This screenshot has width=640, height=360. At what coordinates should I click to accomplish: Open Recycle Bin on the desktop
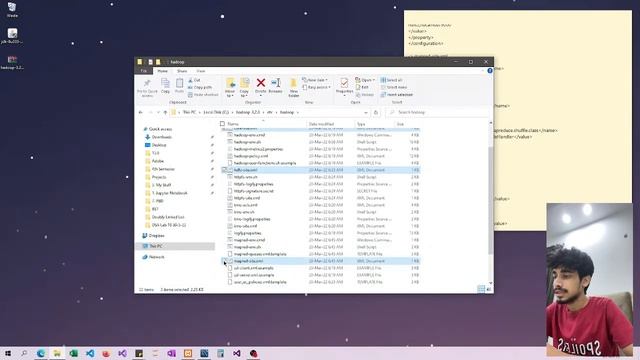click(12, 10)
